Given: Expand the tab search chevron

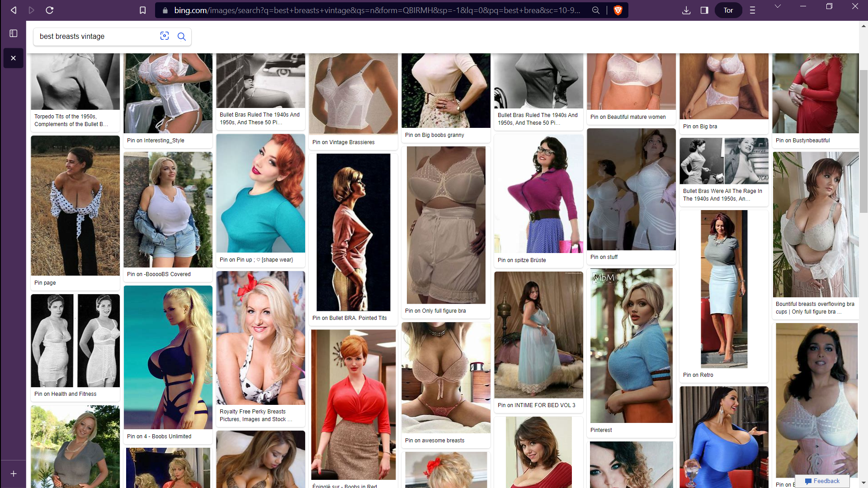Looking at the screenshot, I should (778, 6).
